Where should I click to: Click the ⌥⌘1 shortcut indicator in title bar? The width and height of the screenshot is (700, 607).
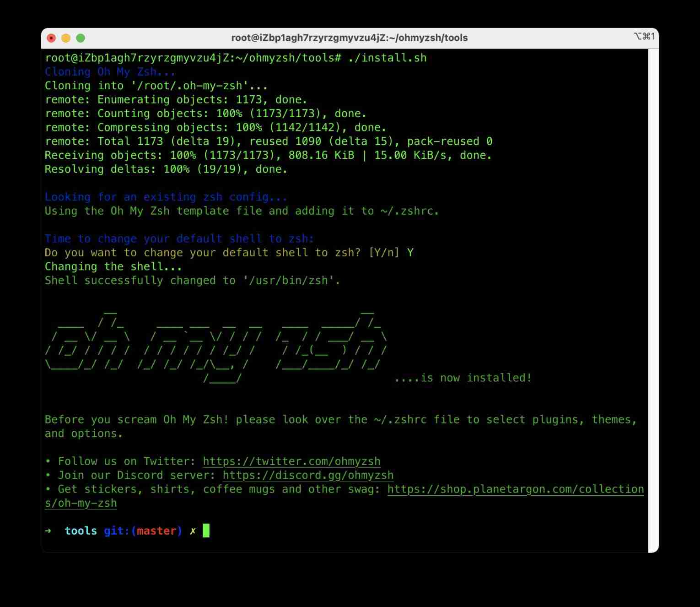pos(644,36)
